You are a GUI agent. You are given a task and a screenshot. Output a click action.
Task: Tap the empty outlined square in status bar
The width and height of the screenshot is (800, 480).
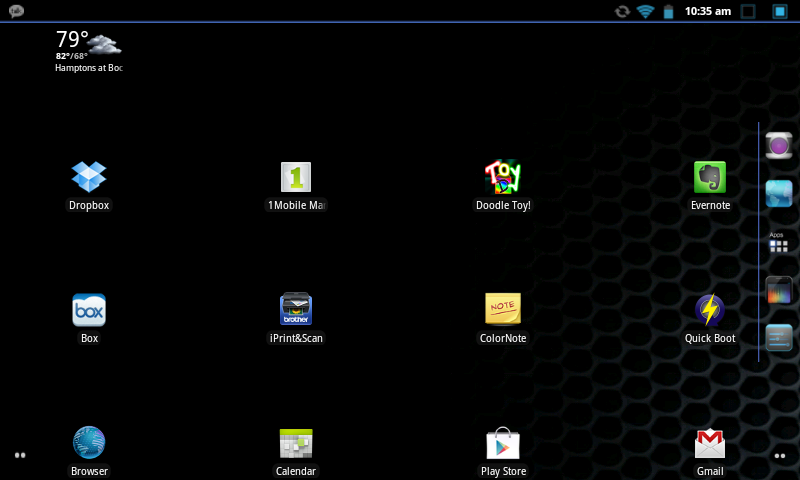pyautogui.click(x=748, y=11)
